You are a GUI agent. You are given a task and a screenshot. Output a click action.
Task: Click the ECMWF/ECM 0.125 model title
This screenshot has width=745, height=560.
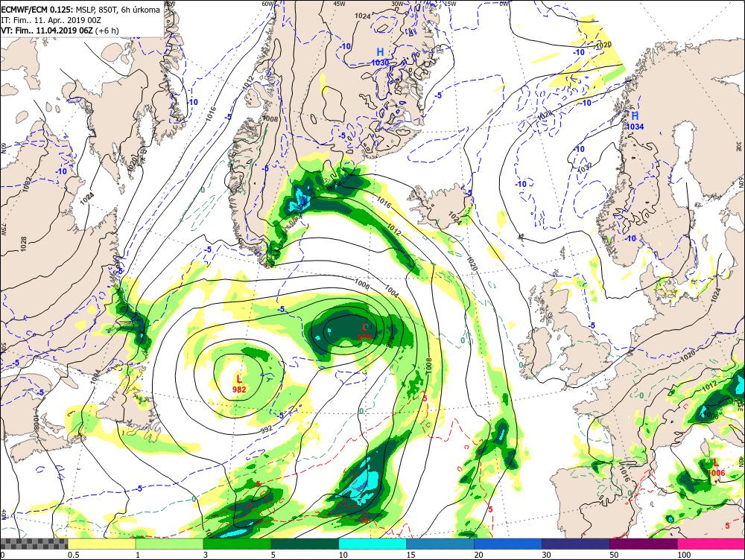click(x=37, y=9)
